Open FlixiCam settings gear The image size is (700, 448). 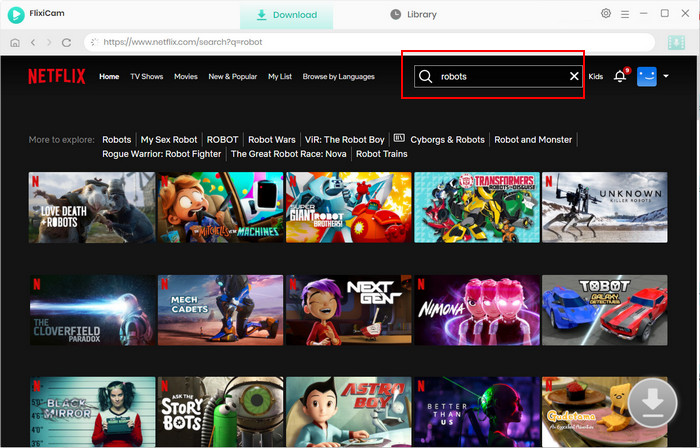[606, 14]
